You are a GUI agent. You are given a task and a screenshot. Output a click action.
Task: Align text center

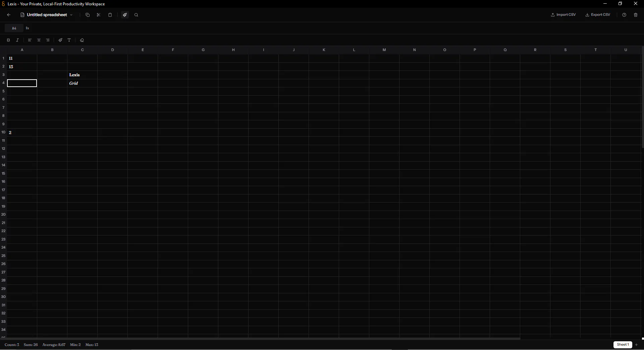[x=39, y=40]
